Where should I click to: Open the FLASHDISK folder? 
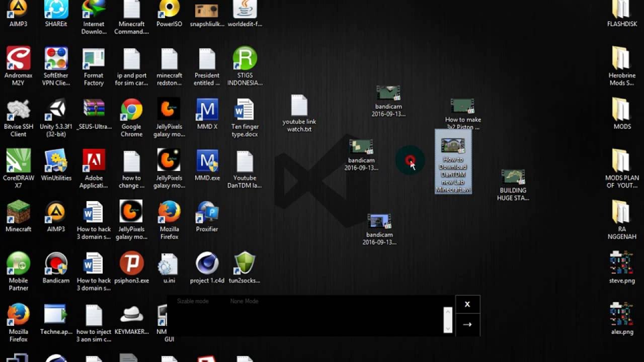(x=622, y=14)
